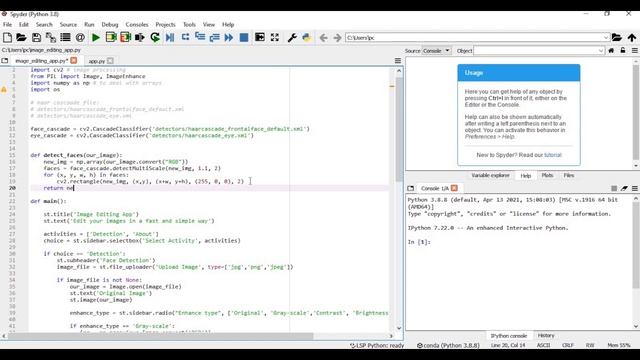Clear console with eraser icon
Image resolution: width=640 pixels, height=360 pixels.
624,188
